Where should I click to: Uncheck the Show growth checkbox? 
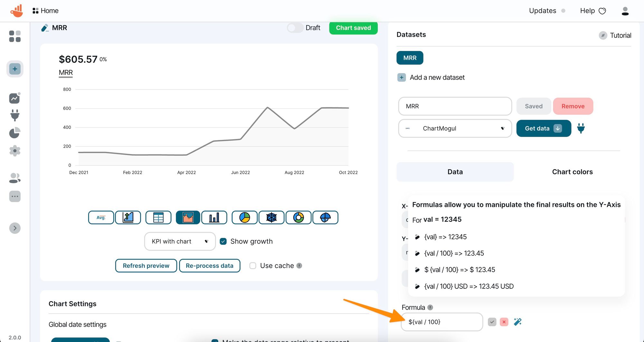coord(223,241)
